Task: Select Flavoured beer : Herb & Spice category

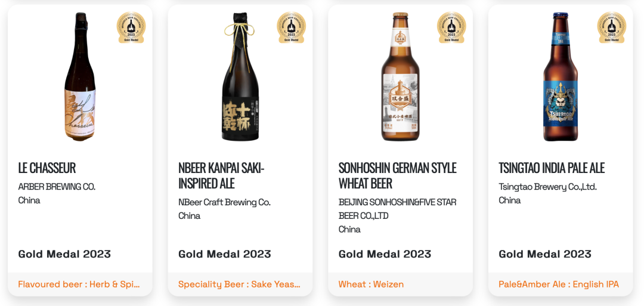Action: (x=79, y=285)
